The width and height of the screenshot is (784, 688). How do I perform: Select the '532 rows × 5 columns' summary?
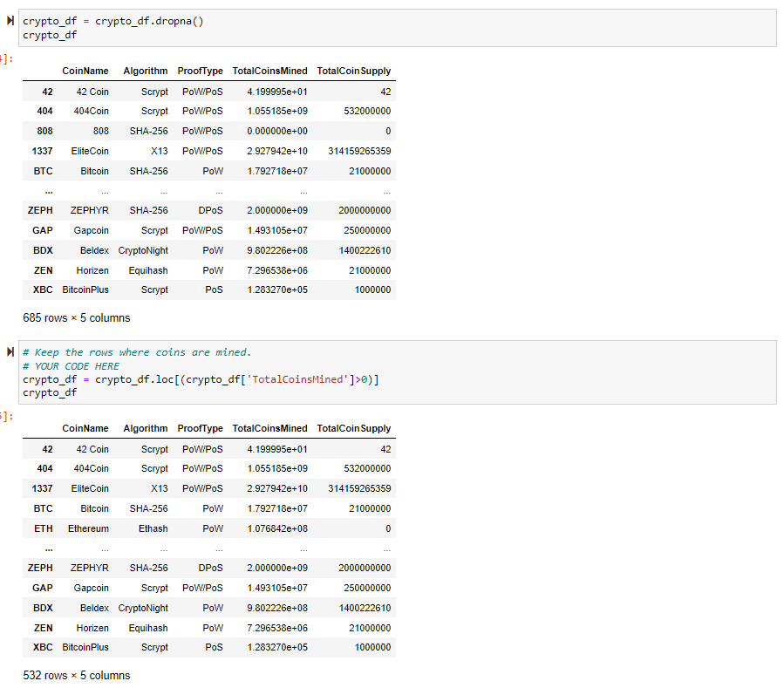point(77,676)
